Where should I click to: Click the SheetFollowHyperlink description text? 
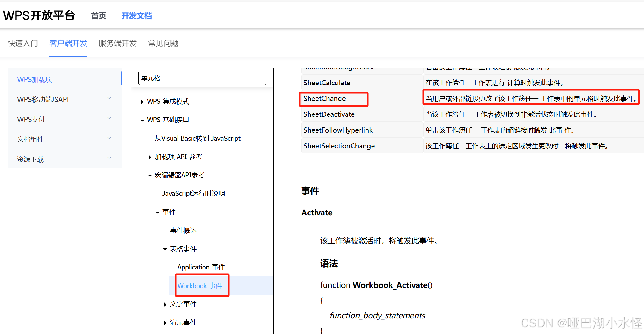(500, 130)
